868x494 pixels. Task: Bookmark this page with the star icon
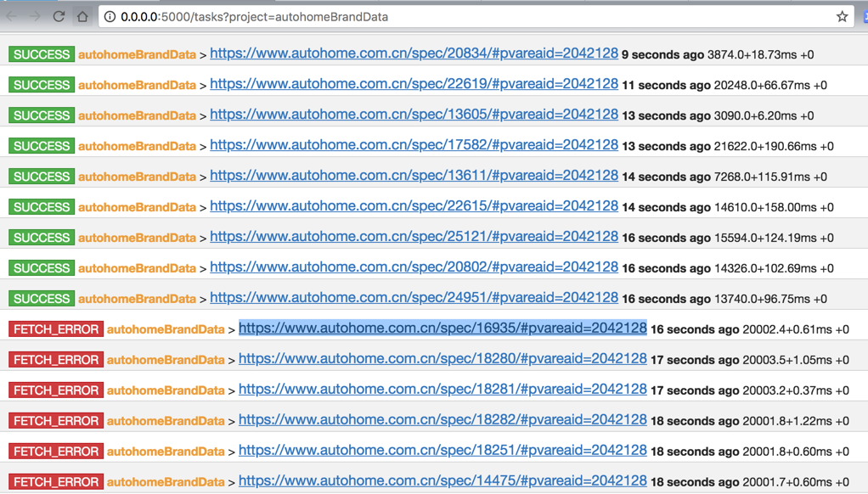[842, 17]
